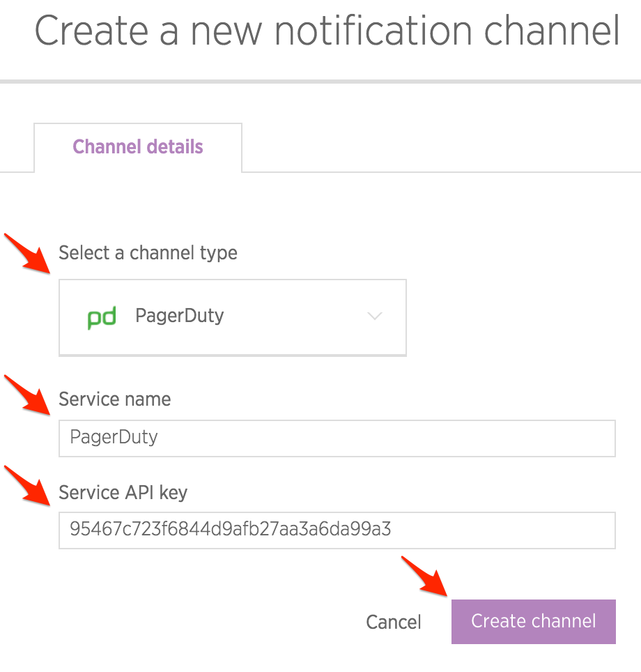The height and width of the screenshot is (672, 641).
Task: Click the "Select a channel type" label
Action: click(148, 253)
